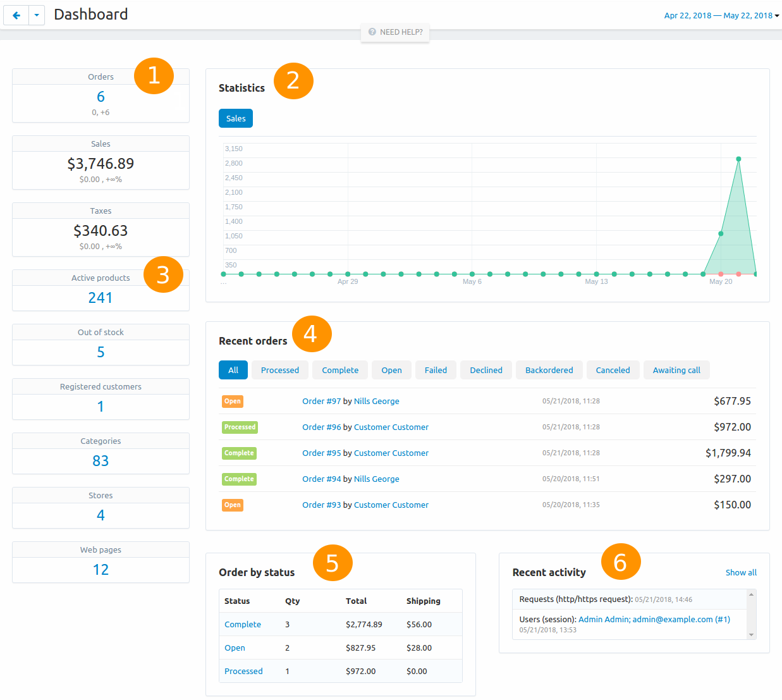
Task: Click the Complete link in Order by status table
Action: [243, 624]
